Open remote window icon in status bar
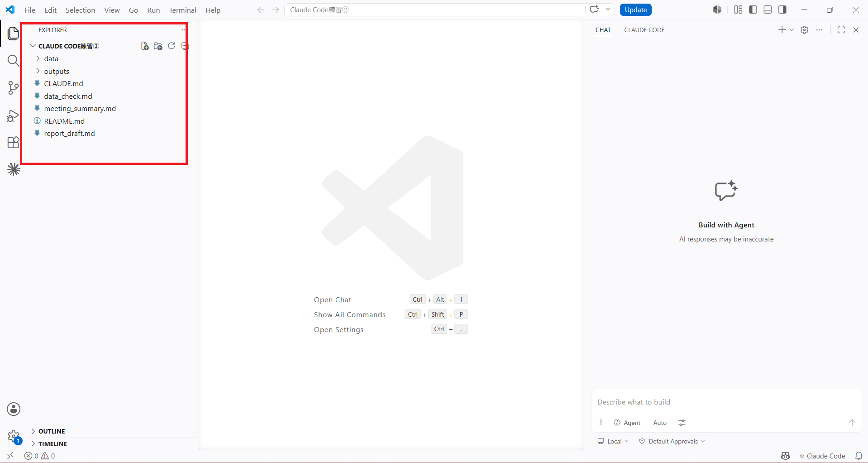The height and width of the screenshot is (463, 868). 10,456
